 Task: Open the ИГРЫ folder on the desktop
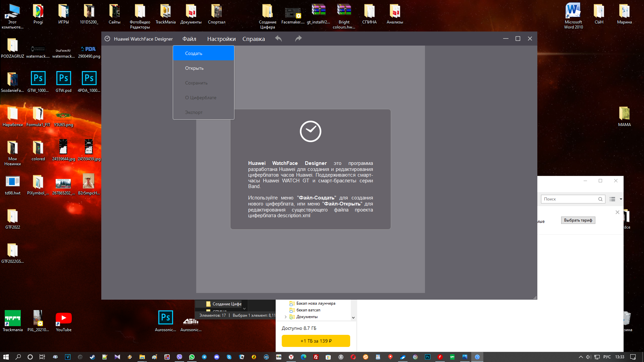[x=64, y=14]
